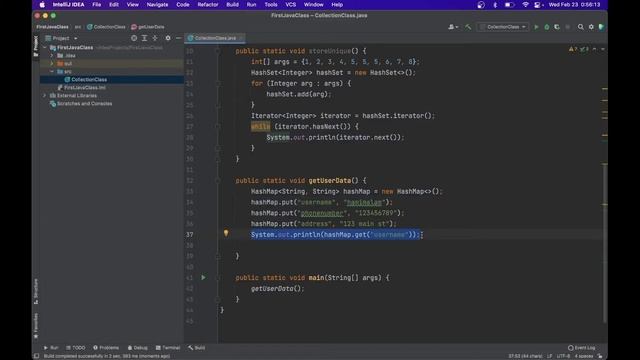Click the tool windows quick-access icon
Viewport: 640px width, 360px height.
pos(36,356)
